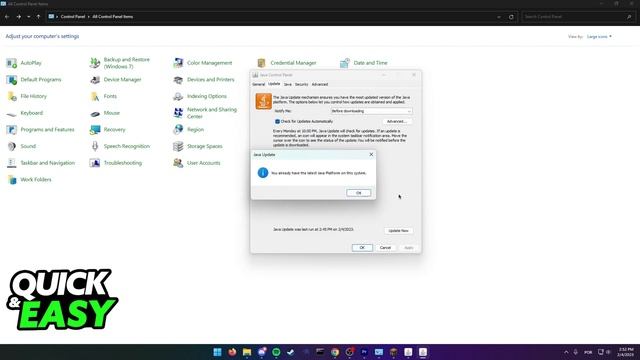Click All Control Panel Items breadcrumb
This screenshot has height=360, width=640.
tap(113, 17)
